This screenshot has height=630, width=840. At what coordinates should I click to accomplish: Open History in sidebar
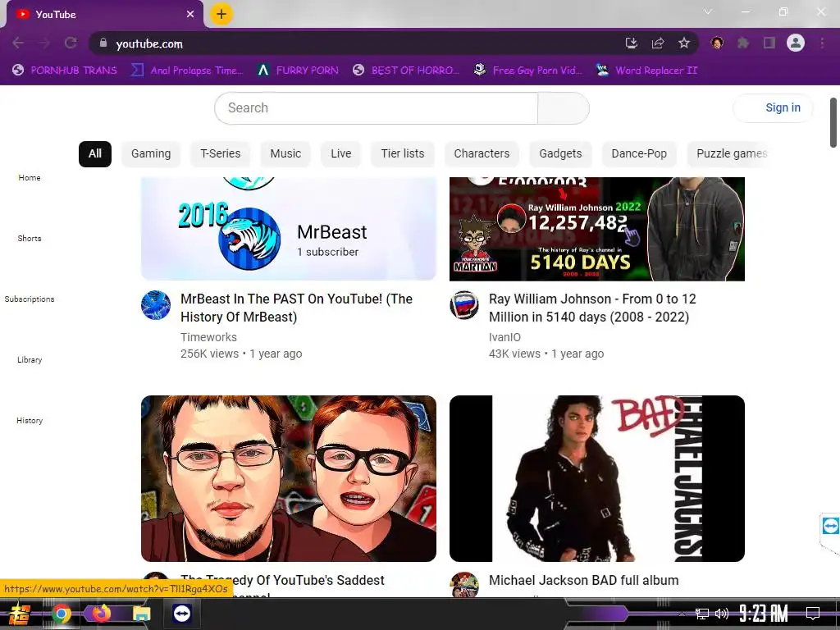click(x=30, y=421)
